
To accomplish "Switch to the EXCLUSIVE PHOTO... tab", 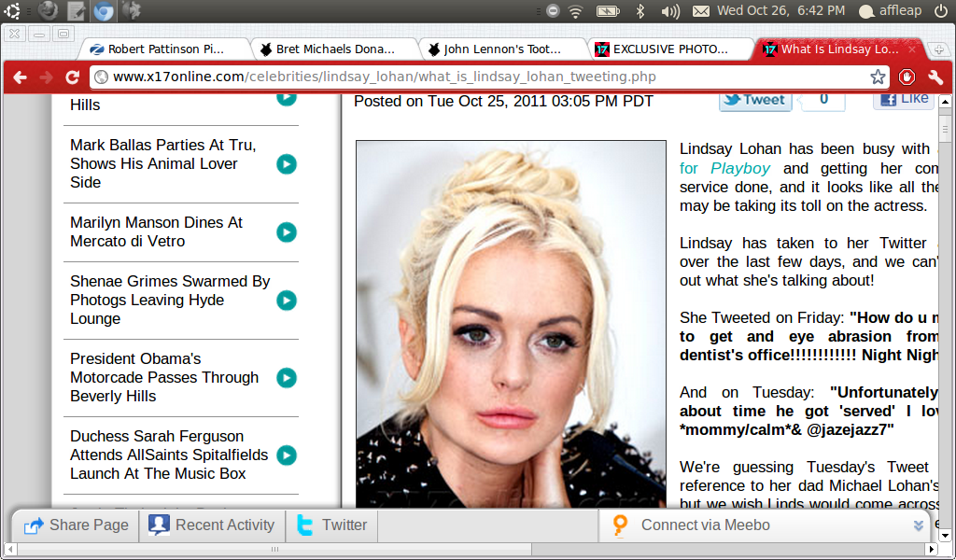I will (669, 49).
